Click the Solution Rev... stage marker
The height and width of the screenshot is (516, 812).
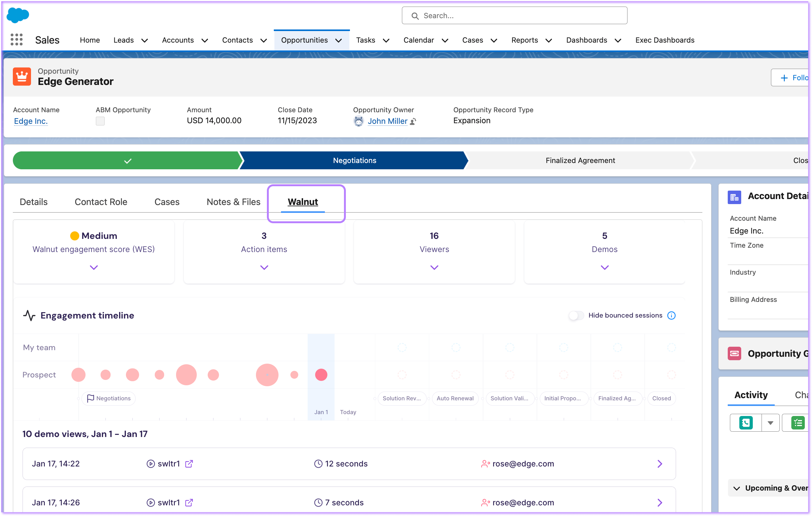pyautogui.click(x=402, y=398)
